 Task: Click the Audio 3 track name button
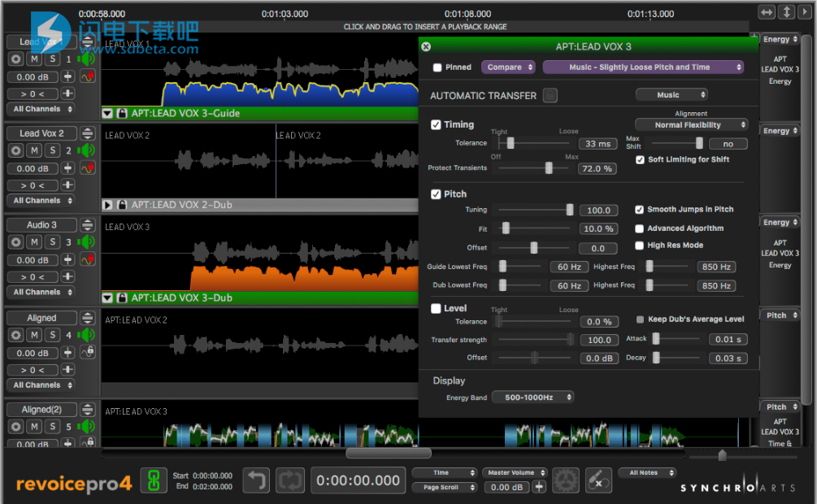pyautogui.click(x=41, y=225)
